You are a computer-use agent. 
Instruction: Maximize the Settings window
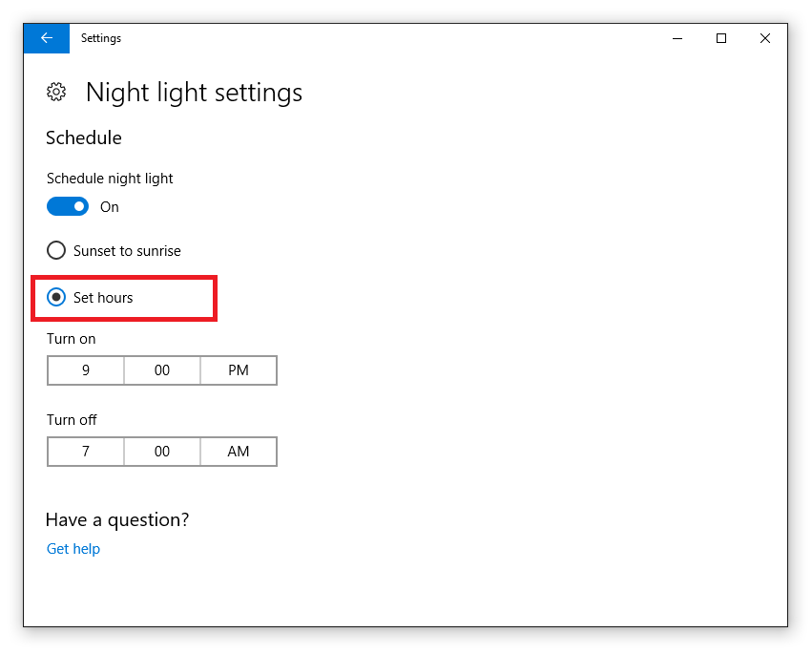pos(720,38)
